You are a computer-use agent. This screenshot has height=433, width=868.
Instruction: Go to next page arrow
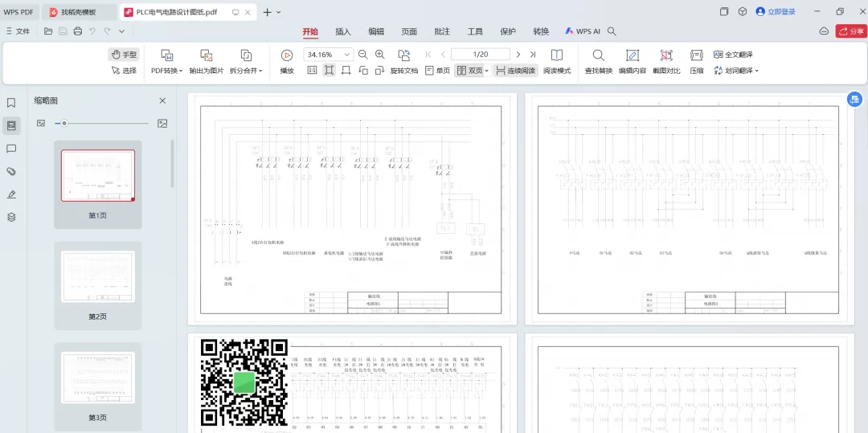tap(518, 54)
